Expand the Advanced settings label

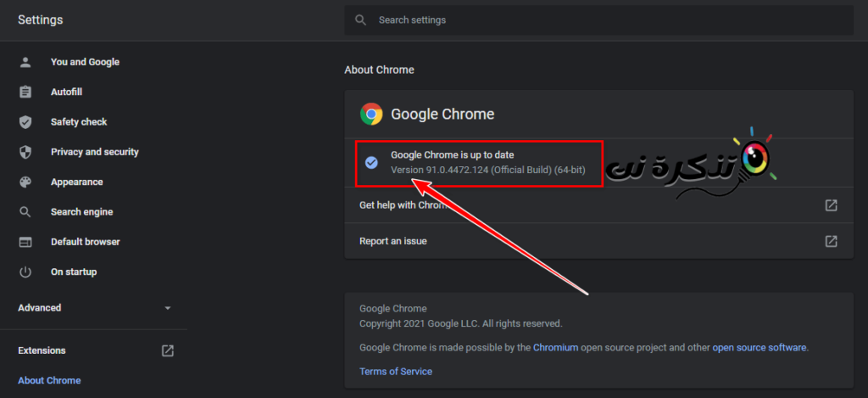(x=39, y=308)
